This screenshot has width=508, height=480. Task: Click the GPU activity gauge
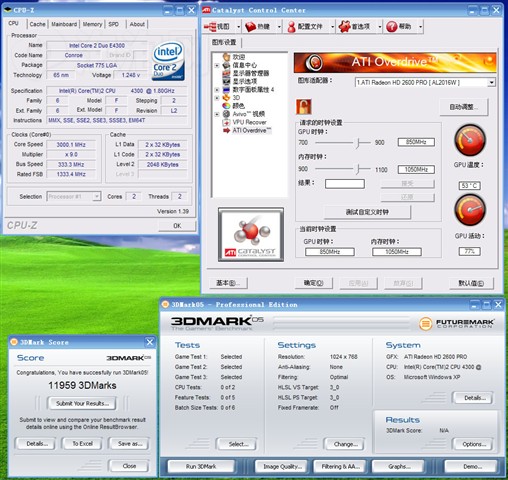(x=470, y=210)
